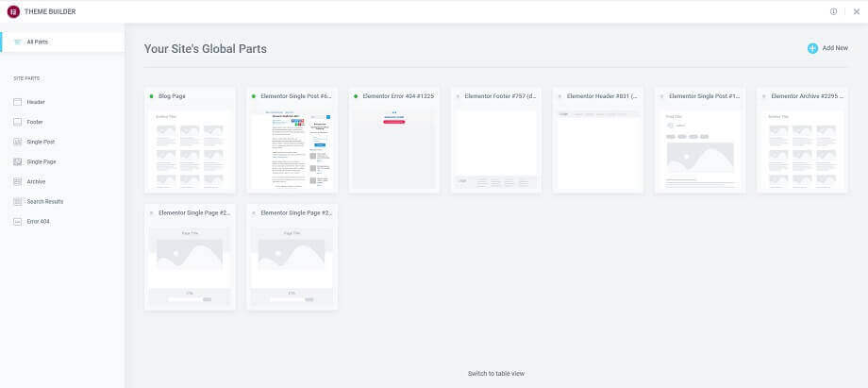Open Elementor Single Post #1 thumbnail
Screen dimensions: 868x388
(700, 149)
